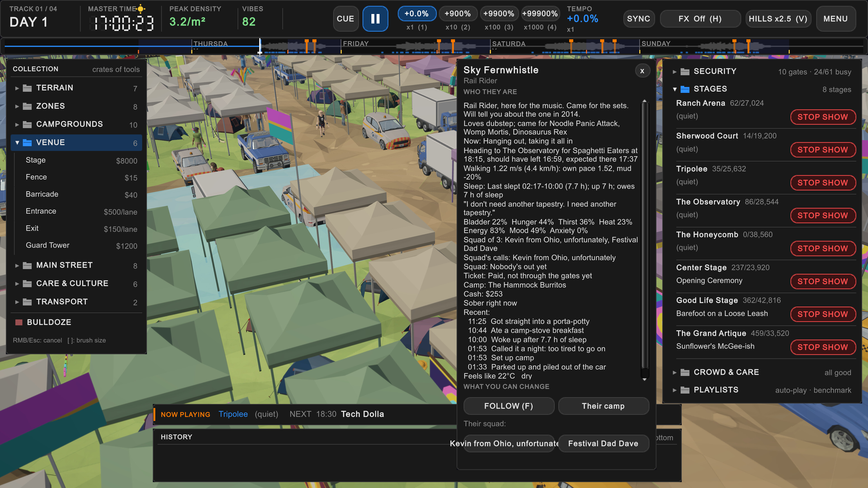Screen dimensions: 868x488
Task: Open squad member Festival Dad Dave
Action: point(604,443)
